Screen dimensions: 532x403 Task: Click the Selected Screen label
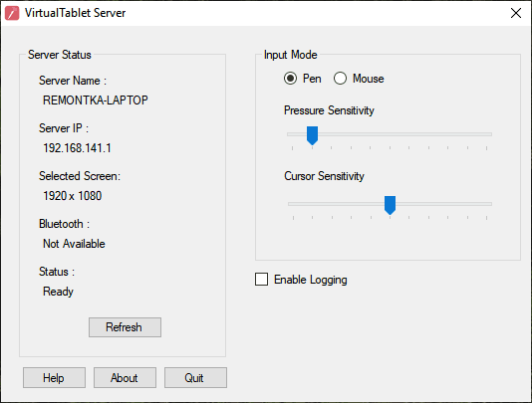coord(80,176)
